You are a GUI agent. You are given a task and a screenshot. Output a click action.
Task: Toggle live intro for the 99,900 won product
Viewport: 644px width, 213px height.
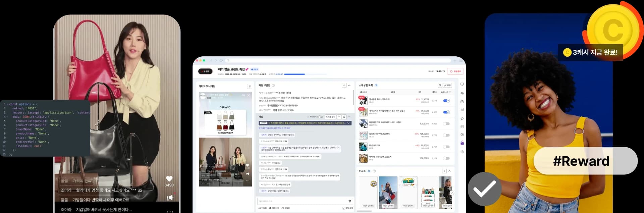coord(446,147)
